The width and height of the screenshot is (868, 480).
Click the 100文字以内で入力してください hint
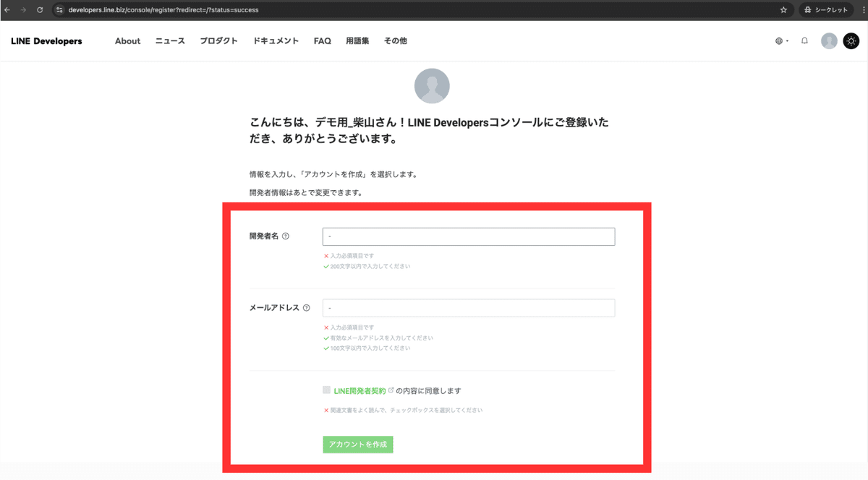(x=370, y=348)
